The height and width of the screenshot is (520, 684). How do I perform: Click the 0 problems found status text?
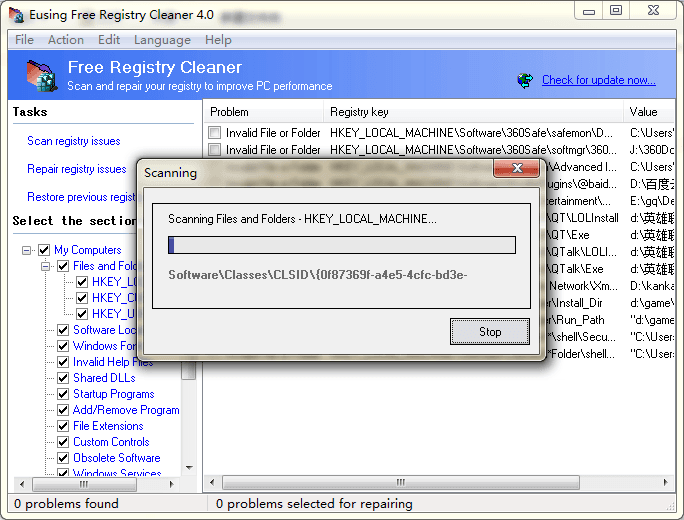[66, 504]
